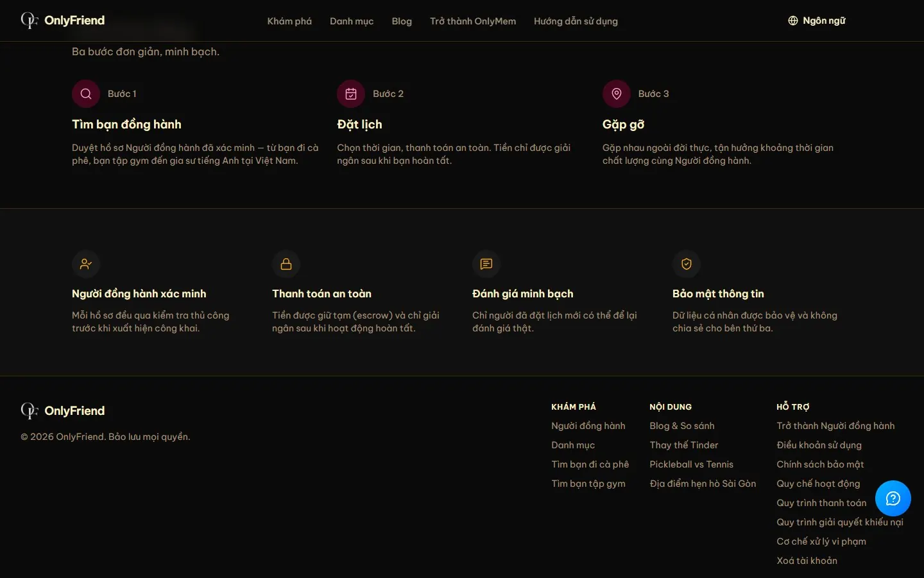
Task: Open the Chính sách bảo mật link
Action: click(820, 464)
